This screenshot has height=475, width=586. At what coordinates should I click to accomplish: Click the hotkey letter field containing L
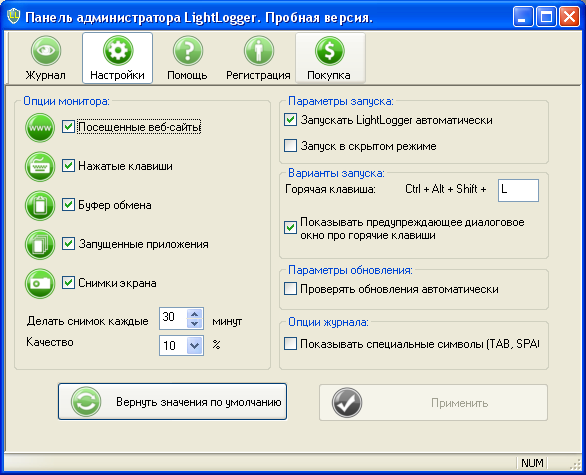(518, 190)
